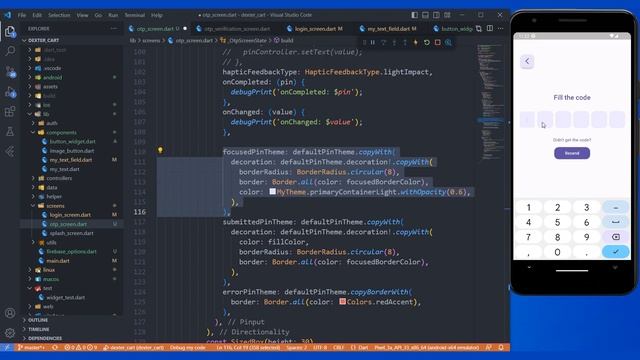This screenshot has width=640, height=360.
Task: Open the Run and Debug view
Action: pyautogui.click(x=10, y=92)
